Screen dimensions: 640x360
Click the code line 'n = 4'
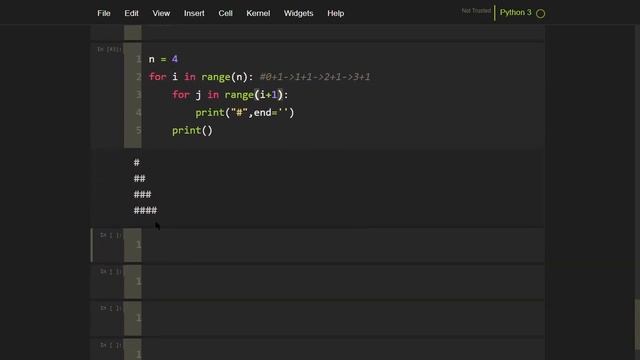[x=163, y=59]
